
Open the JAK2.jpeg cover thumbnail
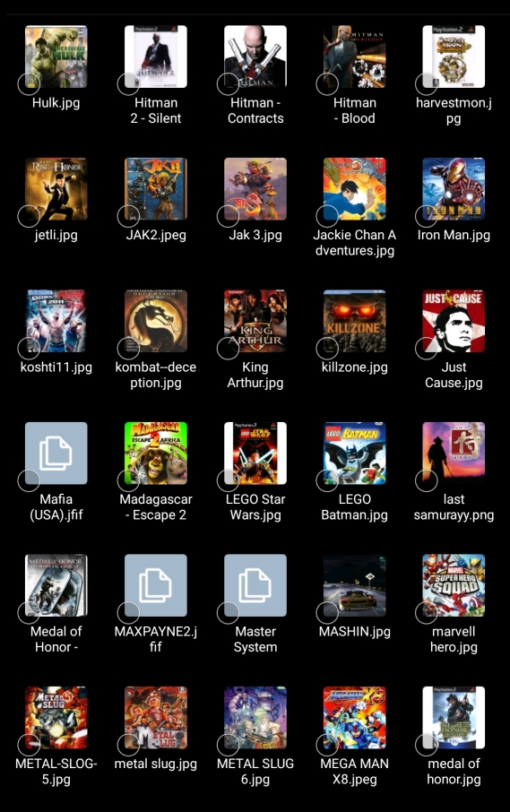[x=155, y=189]
